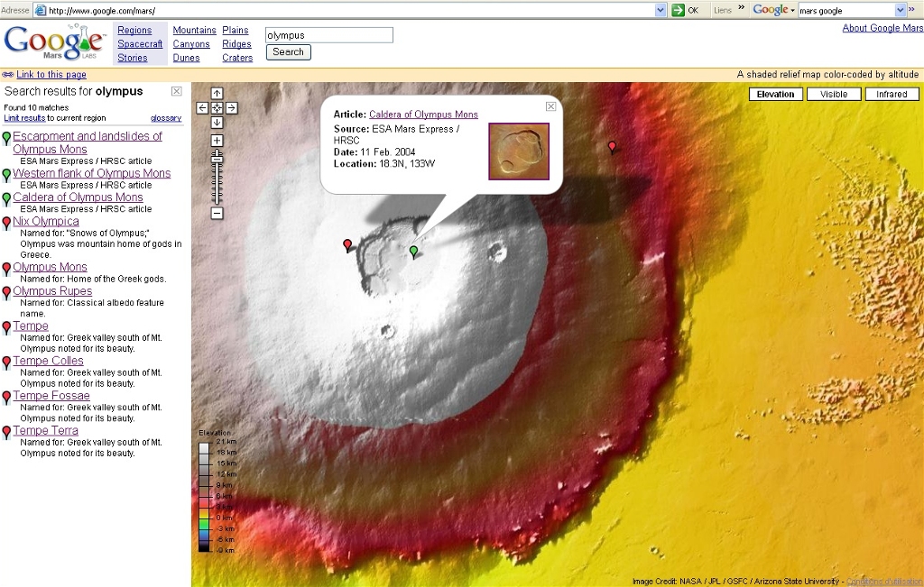Pan the map left with arrow button
The image size is (924, 587).
[202, 107]
